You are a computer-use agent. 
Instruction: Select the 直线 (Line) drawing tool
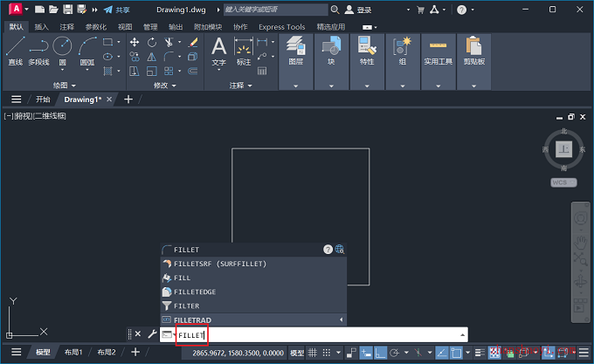coord(16,51)
